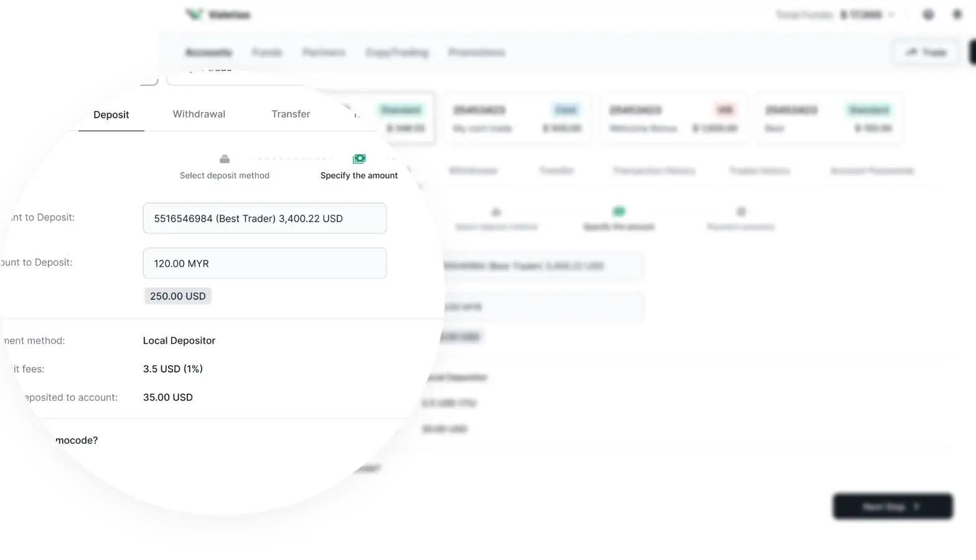Switch to the Deposit tab
This screenshot has height=560, width=976.
pos(111,114)
